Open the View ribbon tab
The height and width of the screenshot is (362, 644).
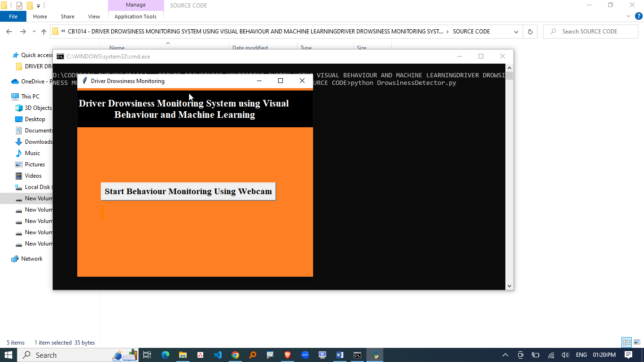click(x=94, y=16)
